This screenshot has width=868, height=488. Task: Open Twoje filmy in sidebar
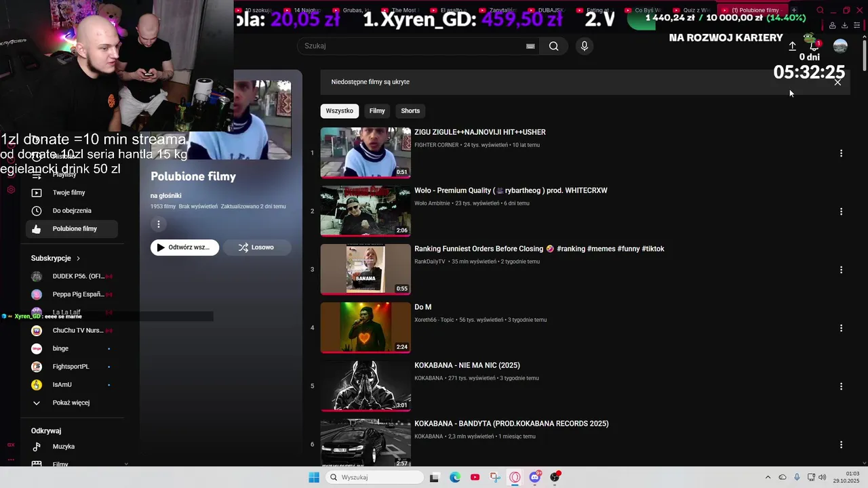coord(71,192)
